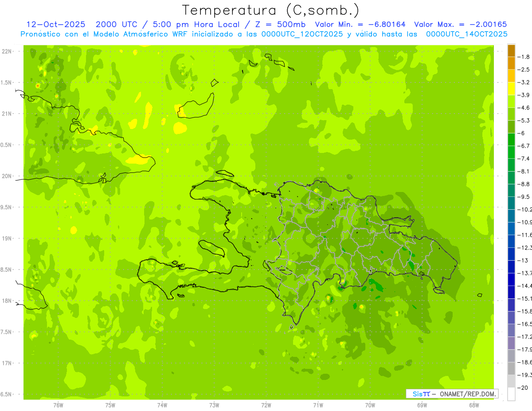Click the '-8.1' colorbar value
The width and height of the screenshot is (532, 411).
click(524, 171)
